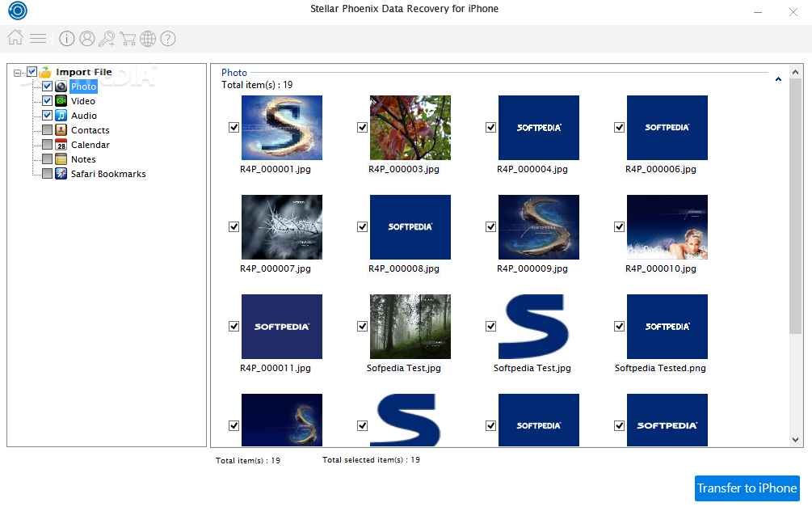Uncheck the Photo category checkbox
Screen dimensions: 812x507
[x=47, y=86]
